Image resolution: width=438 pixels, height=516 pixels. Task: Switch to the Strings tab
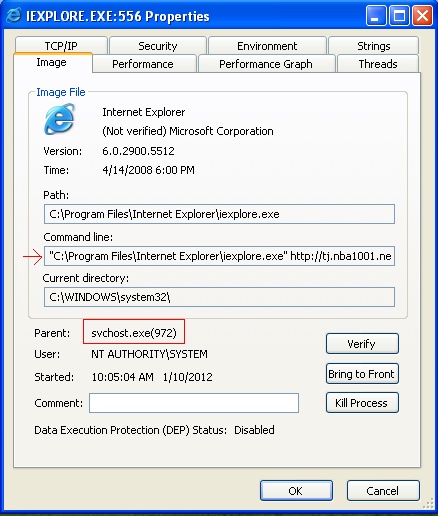373,46
